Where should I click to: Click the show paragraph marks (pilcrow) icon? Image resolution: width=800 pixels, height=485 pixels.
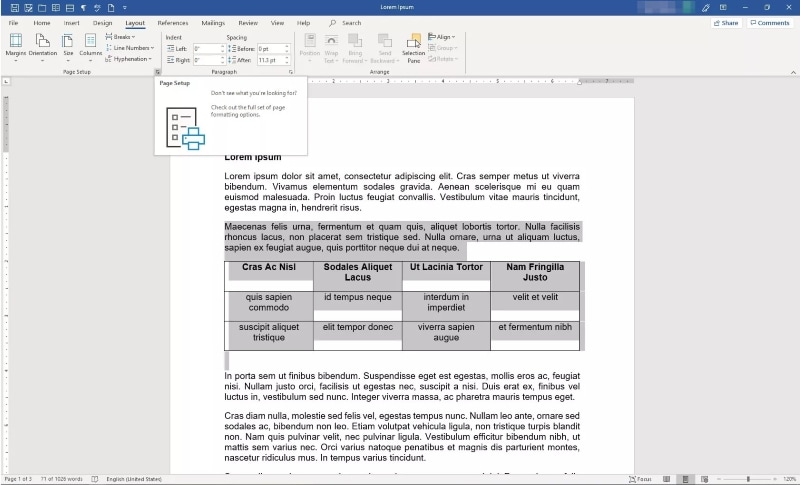(x=83, y=8)
